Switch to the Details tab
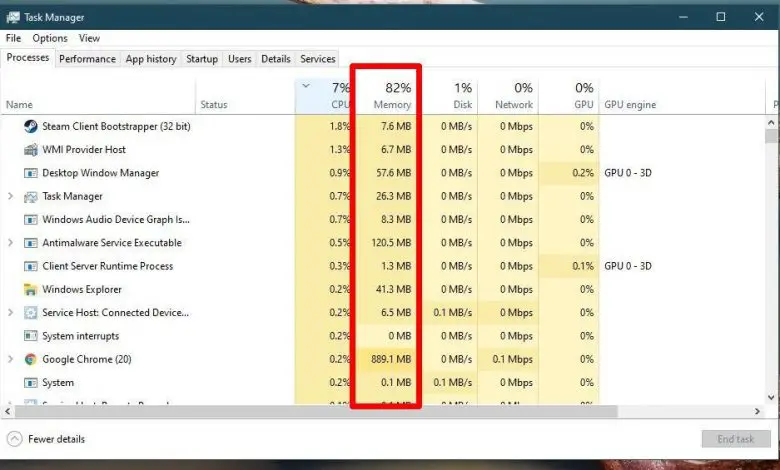The image size is (780, 470). click(276, 59)
